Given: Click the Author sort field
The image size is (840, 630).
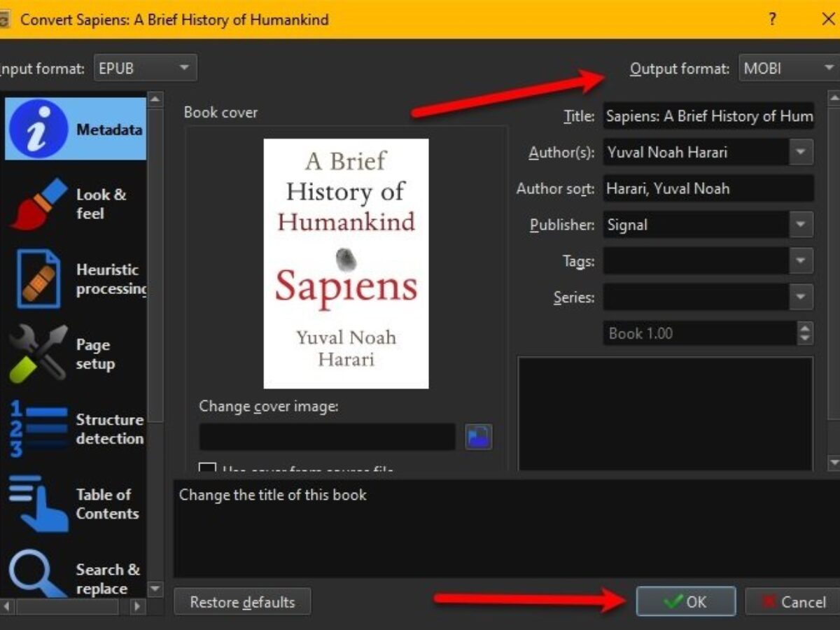Looking at the screenshot, I should pos(708,188).
